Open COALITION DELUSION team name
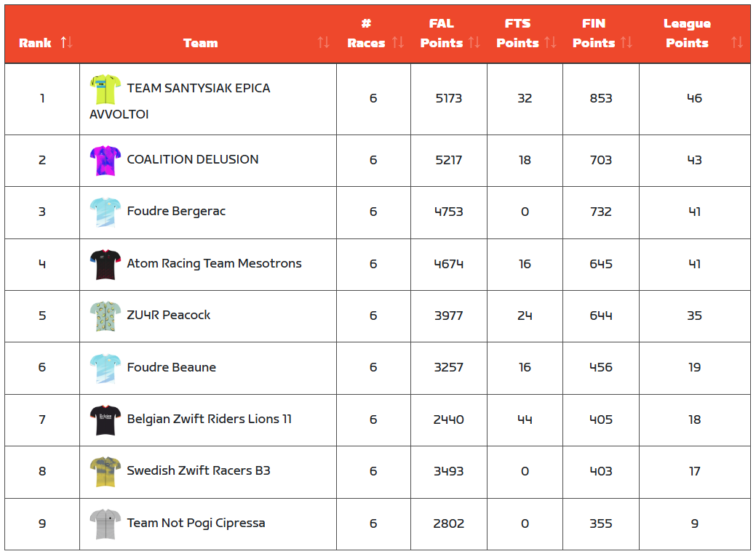The image size is (756, 554). pos(193,160)
